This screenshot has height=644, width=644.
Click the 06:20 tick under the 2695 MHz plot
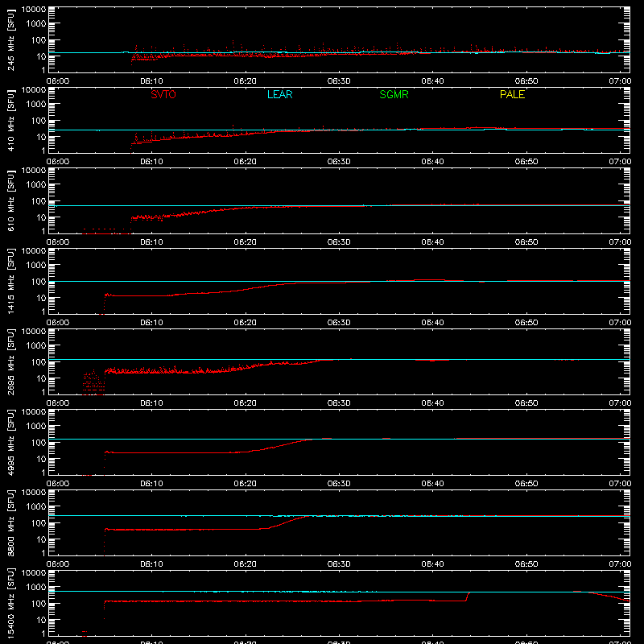pos(246,403)
